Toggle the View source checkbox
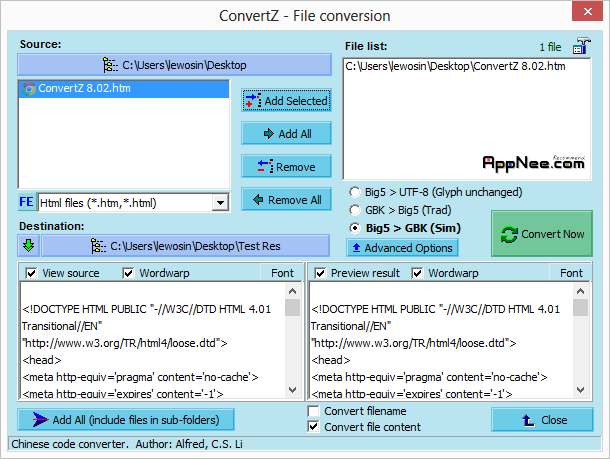The image size is (610, 459). [x=31, y=273]
